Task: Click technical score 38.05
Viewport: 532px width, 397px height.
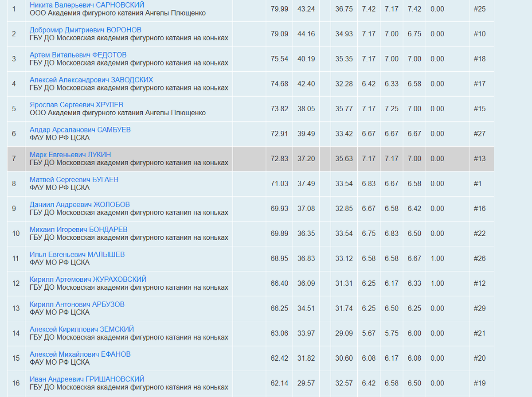Action: (x=306, y=109)
